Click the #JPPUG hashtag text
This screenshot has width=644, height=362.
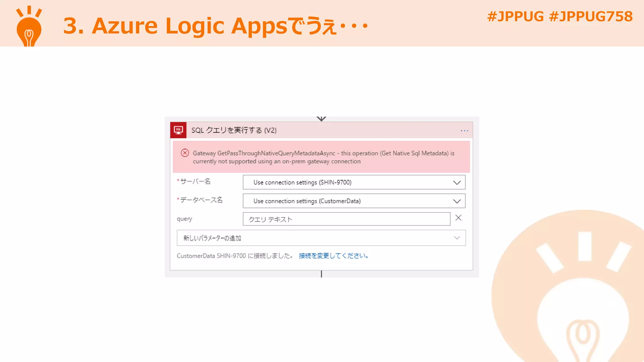[x=515, y=16]
